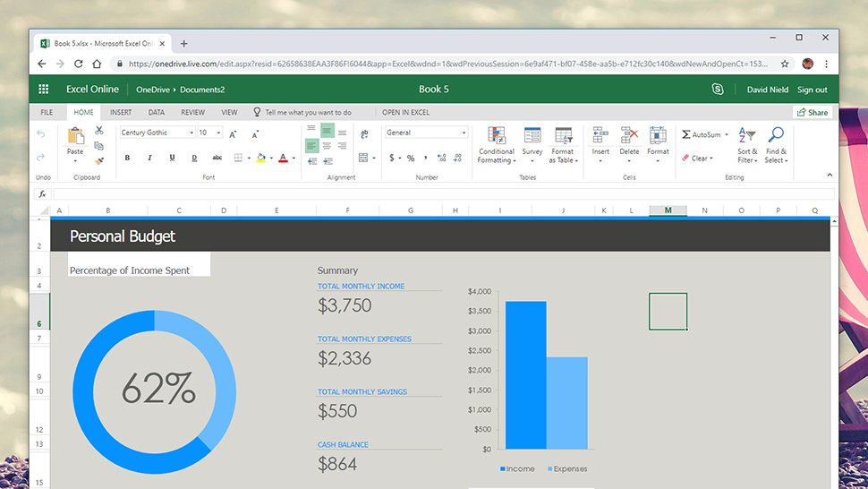Click the fx insert function icon
This screenshot has height=489, width=868.
[42, 193]
